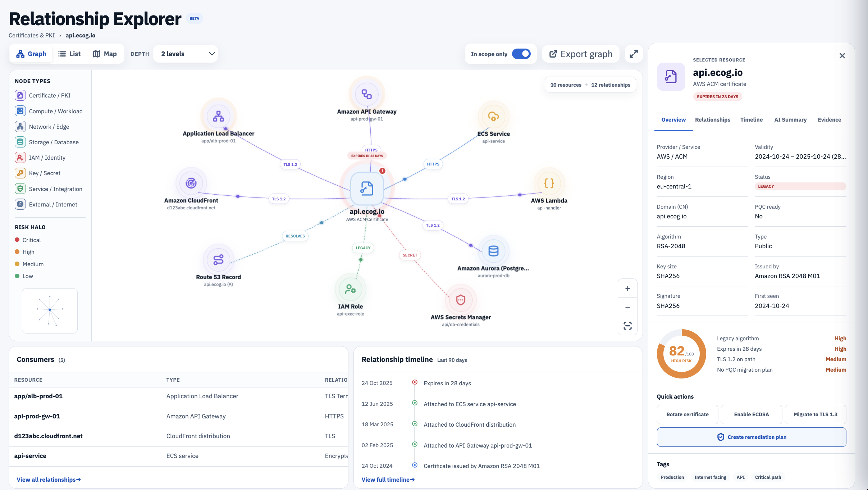868x490 pixels.
Task: Filter by Storage / Database node type
Action: coord(47,142)
